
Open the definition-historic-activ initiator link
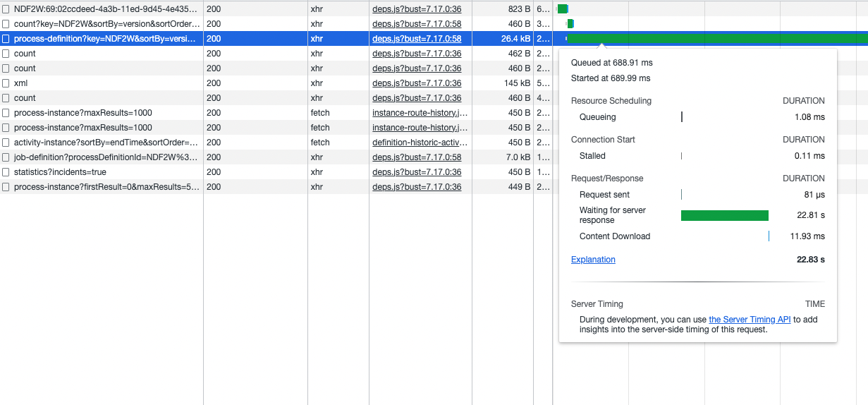(x=420, y=143)
